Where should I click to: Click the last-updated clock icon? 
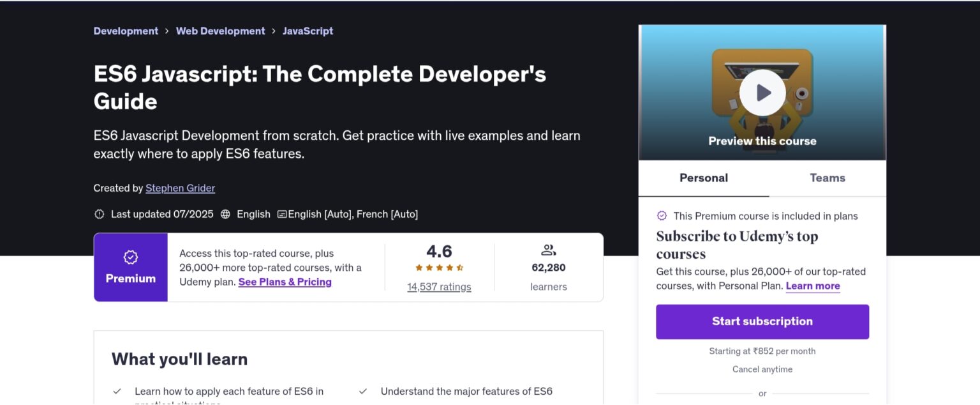click(x=100, y=214)
